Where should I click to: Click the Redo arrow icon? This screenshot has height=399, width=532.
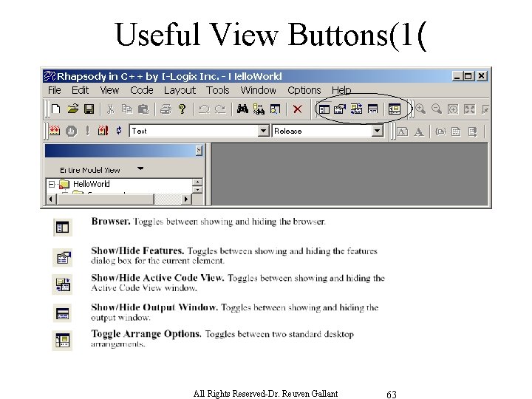pos(220,109)
